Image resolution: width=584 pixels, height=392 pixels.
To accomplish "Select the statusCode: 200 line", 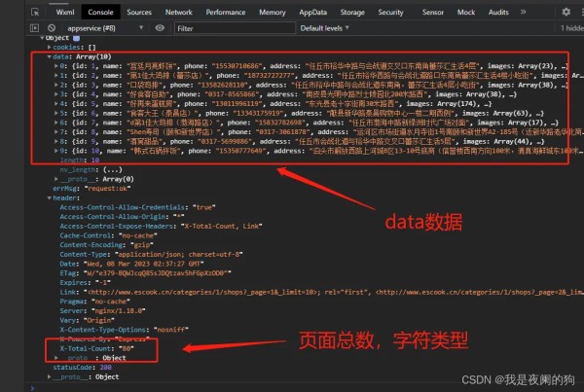I will (83, 368).
